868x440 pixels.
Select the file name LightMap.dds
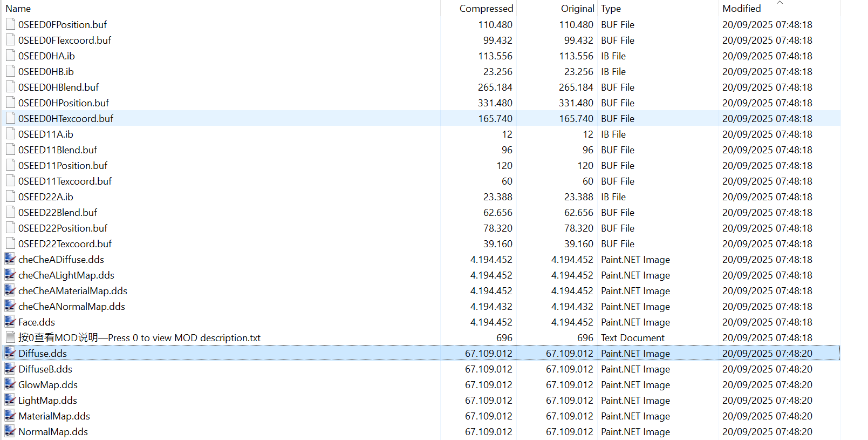[x=47, y=400]
